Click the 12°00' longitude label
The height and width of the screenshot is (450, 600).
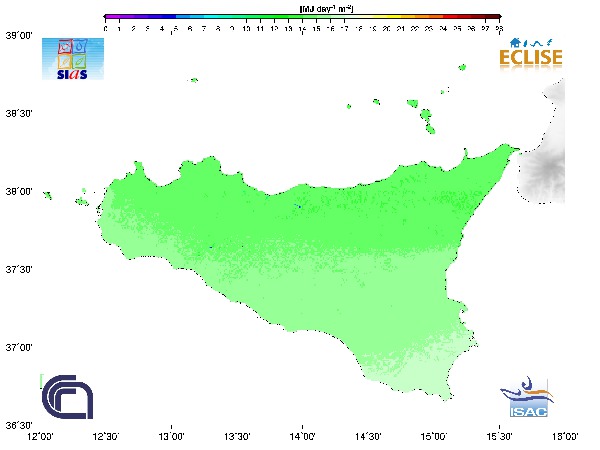(41, 437)
